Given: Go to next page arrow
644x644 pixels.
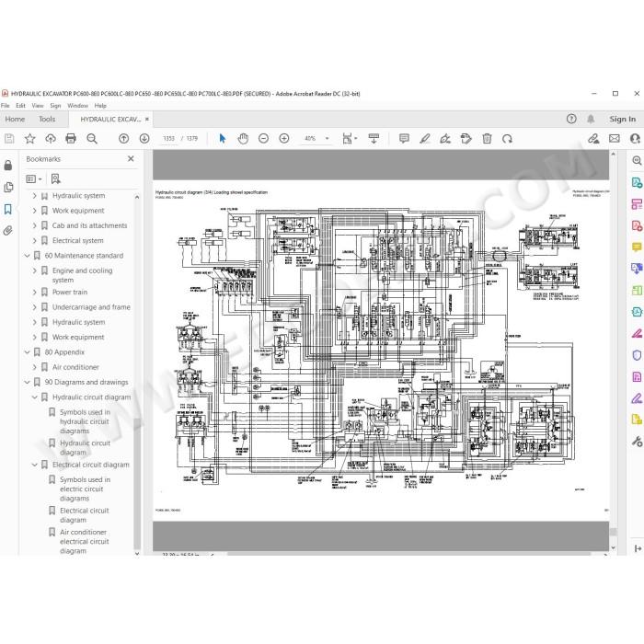Looking at the screenshot, I should coord(144,139).
